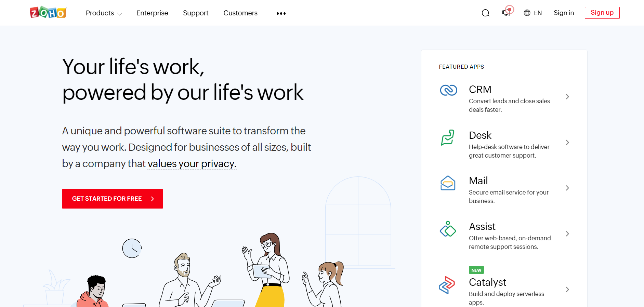Open CRM via its chevron arrow
This screenshot has width=644, height=307.
click(567, 97)
